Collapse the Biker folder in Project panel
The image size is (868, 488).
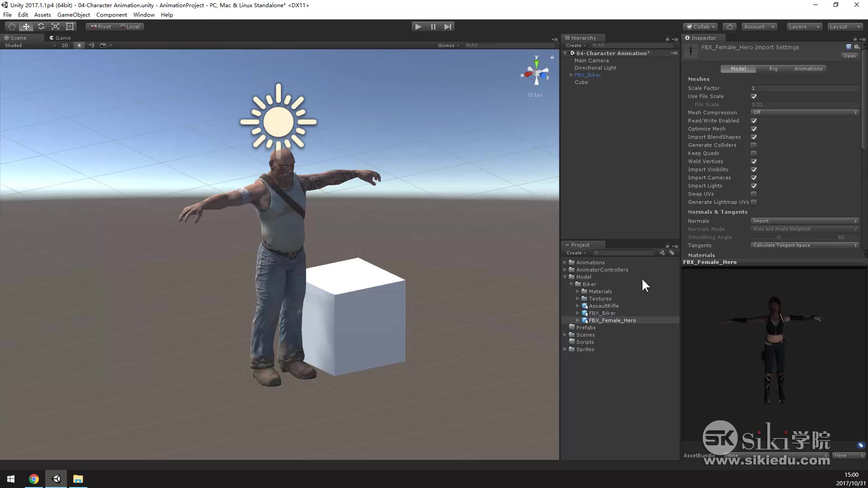572,284
